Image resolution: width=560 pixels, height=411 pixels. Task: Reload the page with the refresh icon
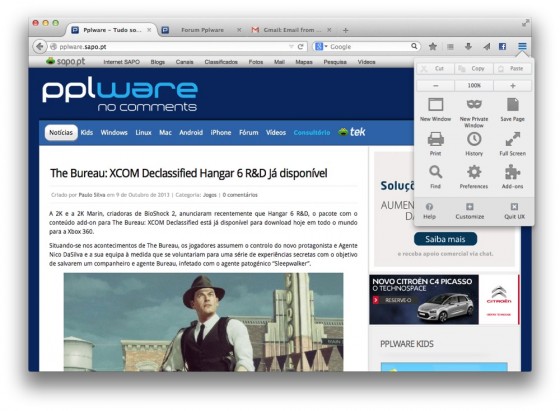[300, 46]
